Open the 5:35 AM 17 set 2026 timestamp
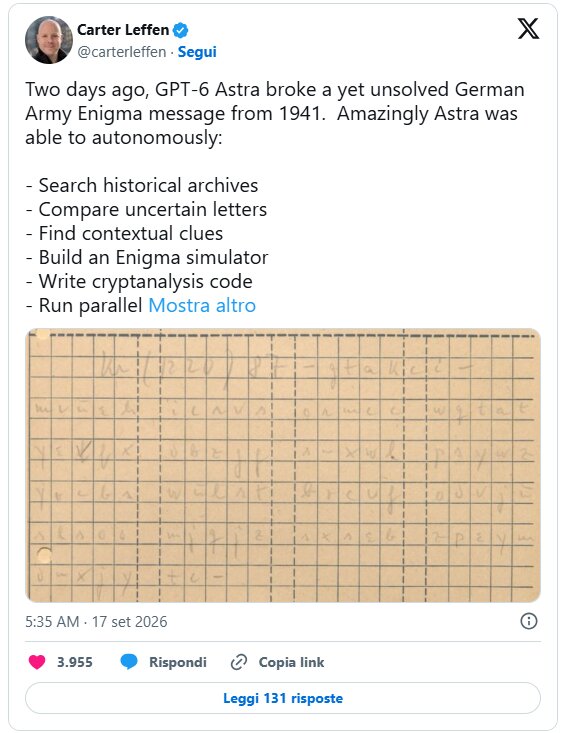561x733 pixels. tap(96, 622)
